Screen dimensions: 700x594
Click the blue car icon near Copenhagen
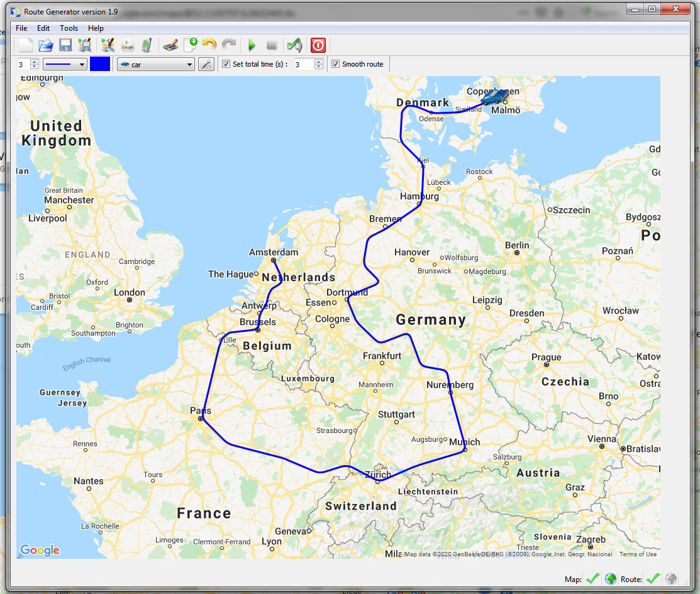494,96
